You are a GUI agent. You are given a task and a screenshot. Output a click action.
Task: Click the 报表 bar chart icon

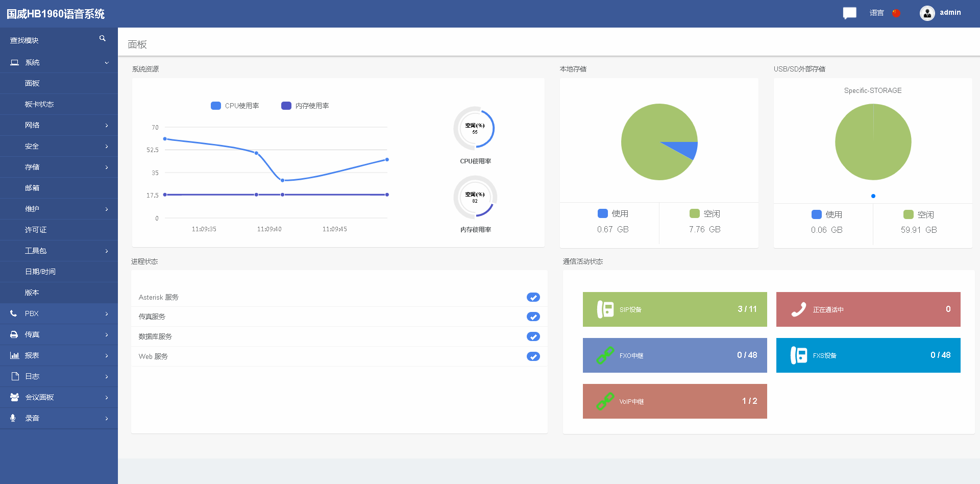point(14,355)
